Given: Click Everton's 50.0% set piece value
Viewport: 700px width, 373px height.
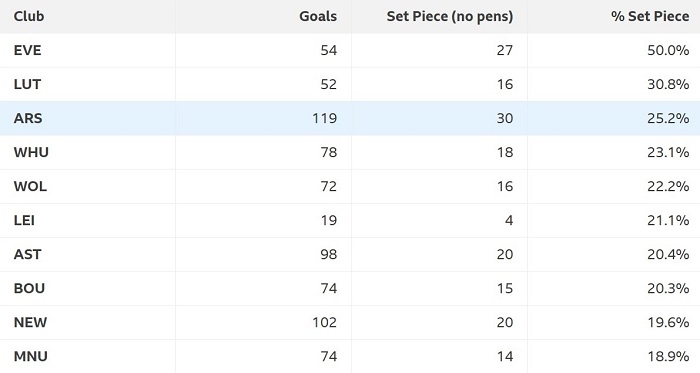Looking at the screenshot, I should coord(668,50).
